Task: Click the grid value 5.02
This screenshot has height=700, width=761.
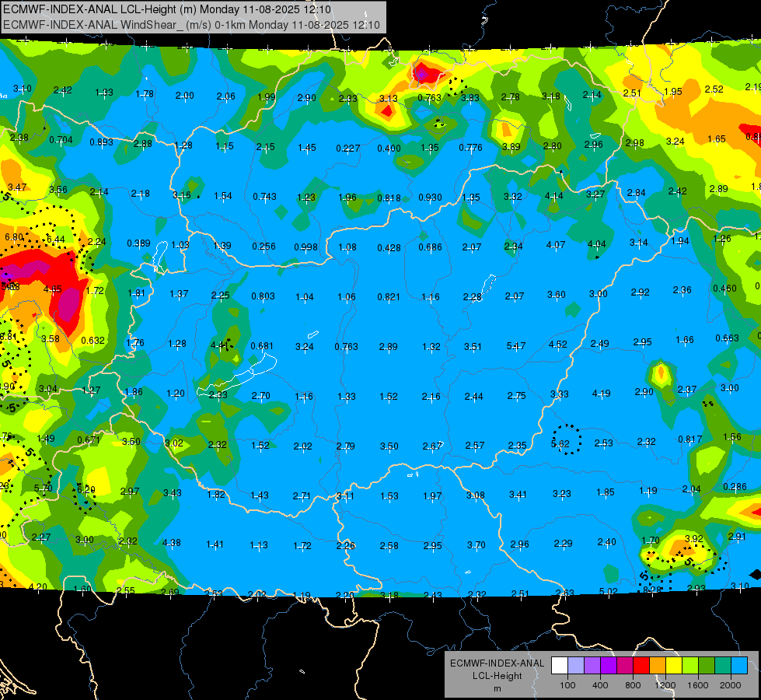Action: (x=608, y=592)
